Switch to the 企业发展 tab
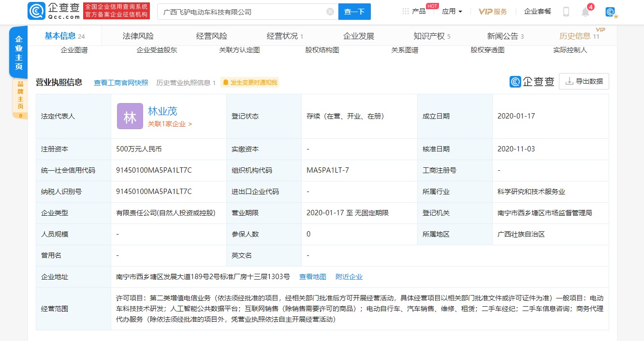The image size is (644, 341). pos(359,36)
